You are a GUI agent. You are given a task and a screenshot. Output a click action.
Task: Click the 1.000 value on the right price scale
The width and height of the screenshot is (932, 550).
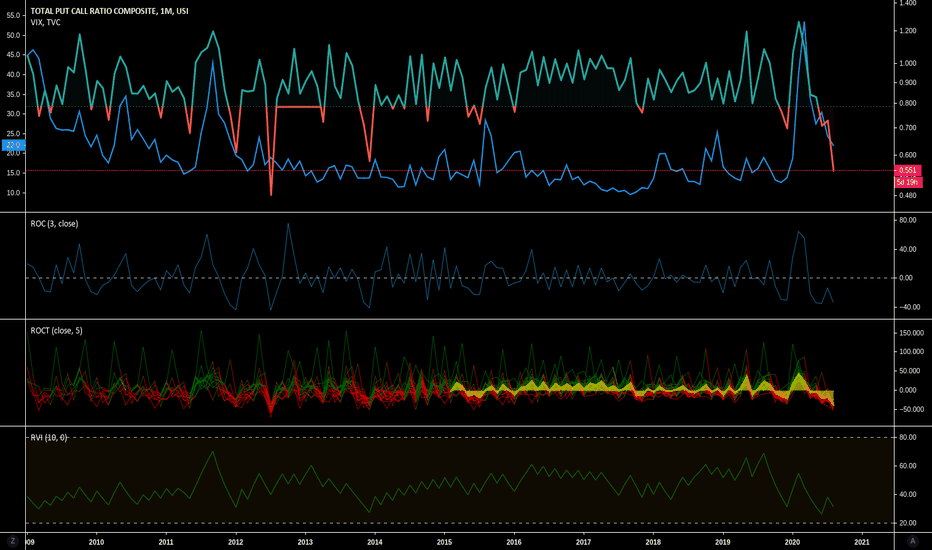tap(908, 64)
